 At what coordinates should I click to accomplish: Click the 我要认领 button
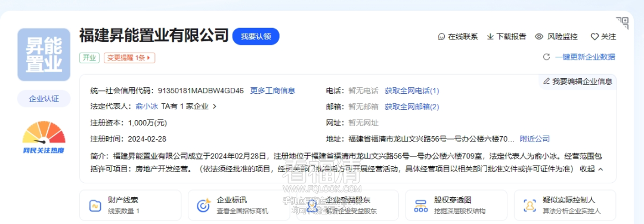pyautogui.click(x=256, y=36)
